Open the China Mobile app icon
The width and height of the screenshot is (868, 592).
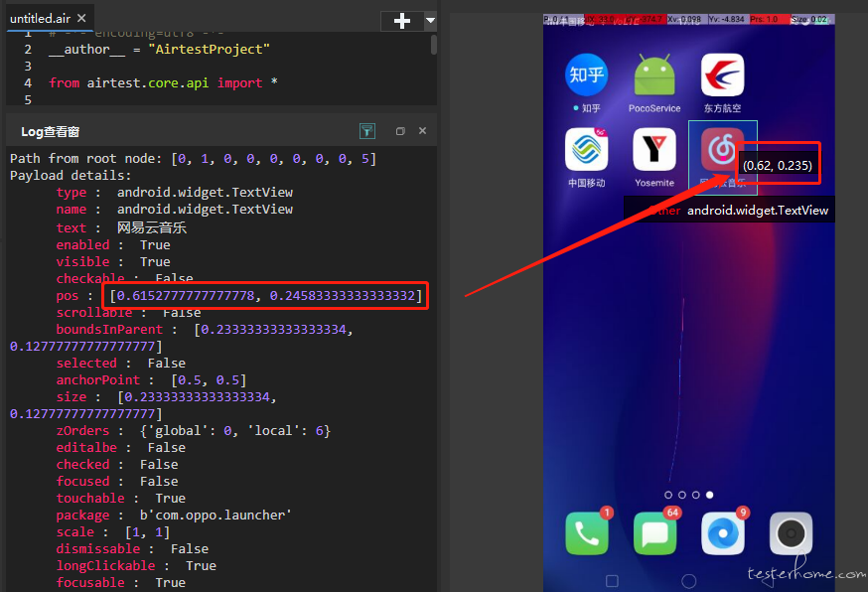[x=586, y=150]
